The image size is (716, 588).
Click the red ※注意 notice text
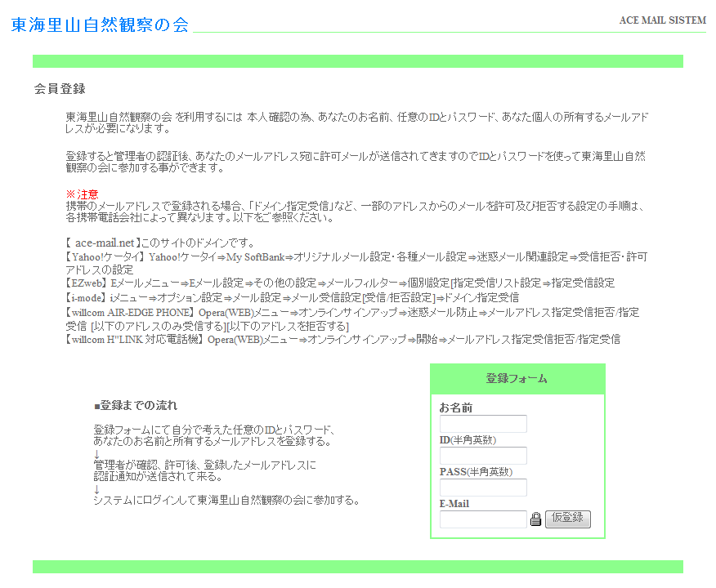pyautogui.click(x=82, y=194)
